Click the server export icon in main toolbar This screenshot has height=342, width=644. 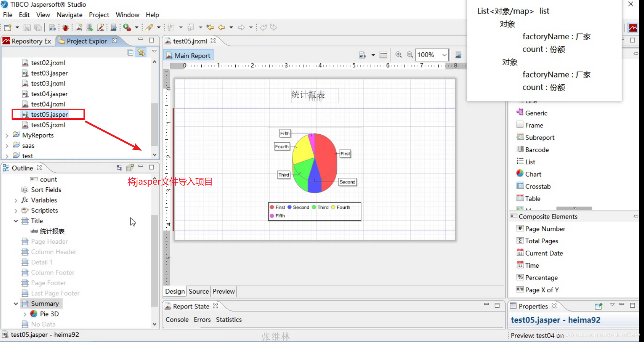click(114, 28)
